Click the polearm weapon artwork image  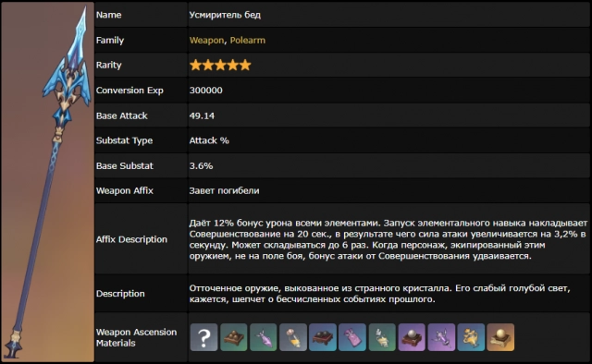click(x=47, y=182)
